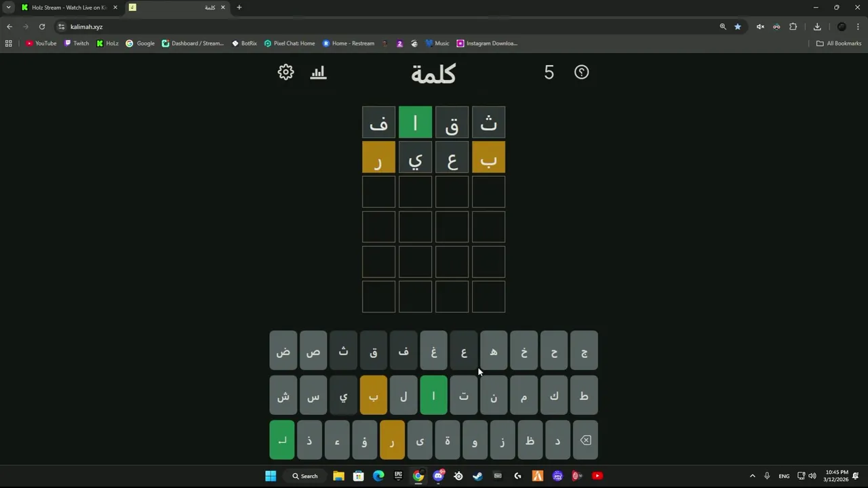Open the HoLz bookmark
The image size is (868, 488).
(x=108, y=43)
